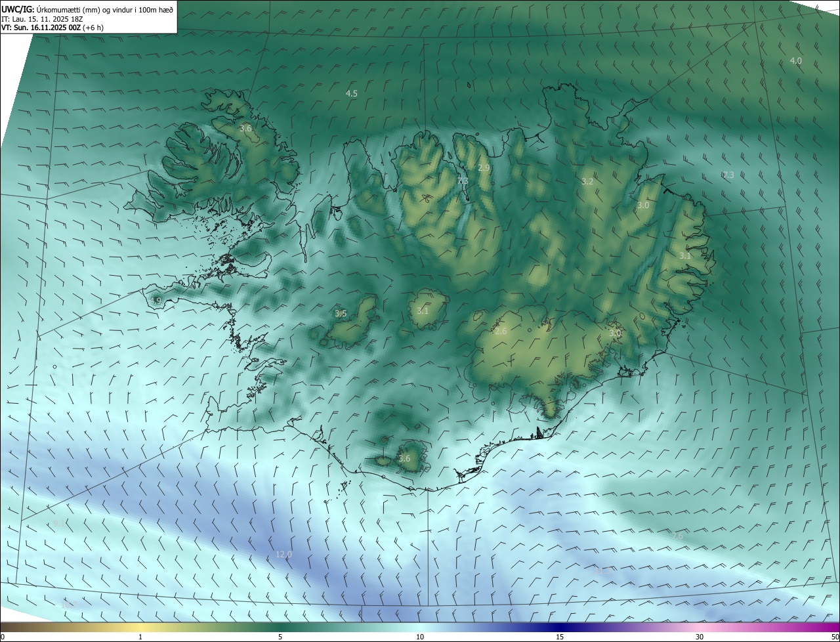
Task: Click the 4.9 value label on the map
Action: tap(156, 301)
